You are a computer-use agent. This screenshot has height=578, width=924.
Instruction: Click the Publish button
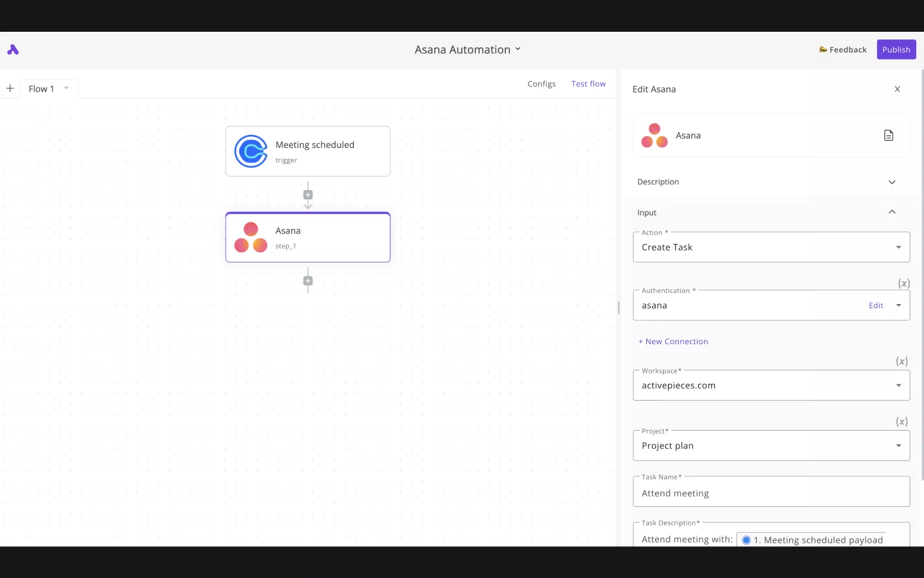click(896, 50)
